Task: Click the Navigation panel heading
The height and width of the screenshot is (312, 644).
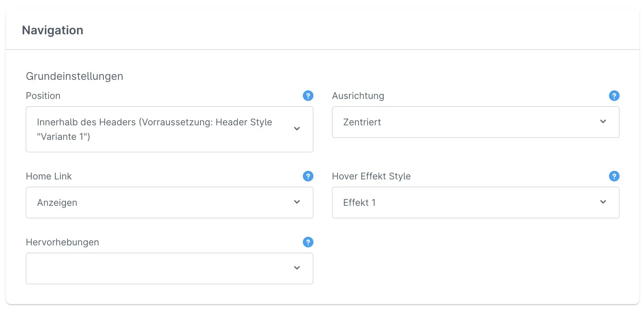Action: point(52,30)
